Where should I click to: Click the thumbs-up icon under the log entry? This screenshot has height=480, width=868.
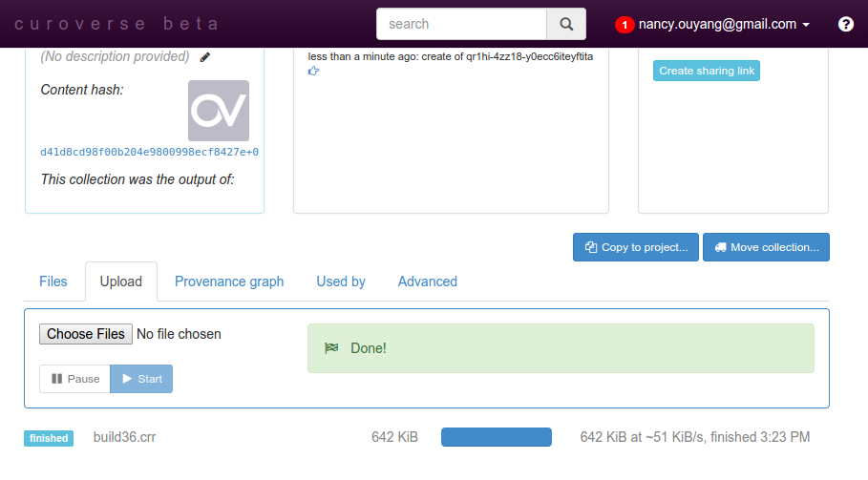click(313, 71)
